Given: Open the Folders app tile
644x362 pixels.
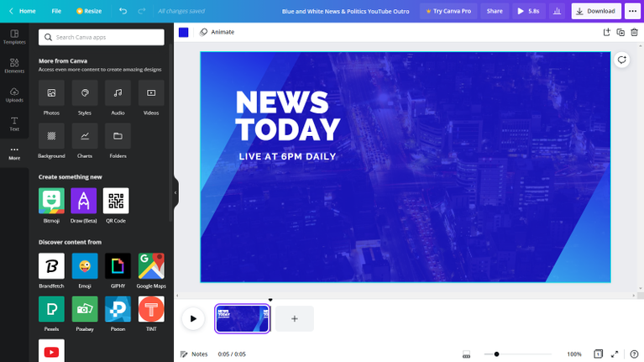Looking at the screenshot, I should 118,136.
